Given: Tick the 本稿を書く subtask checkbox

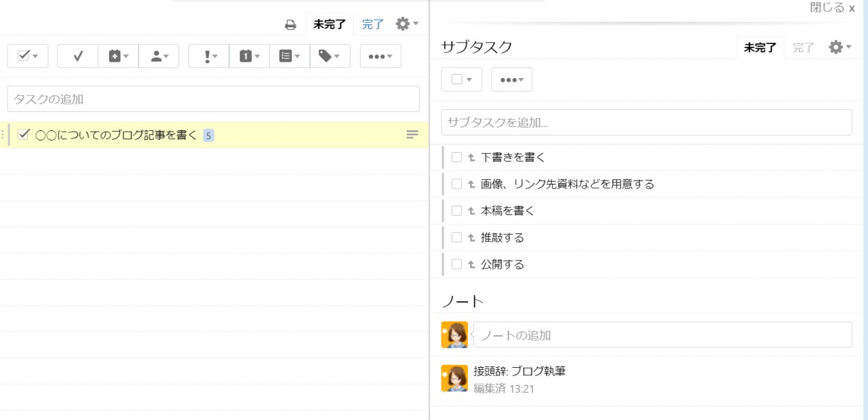Looking at the screenshot, I should 456,211.
